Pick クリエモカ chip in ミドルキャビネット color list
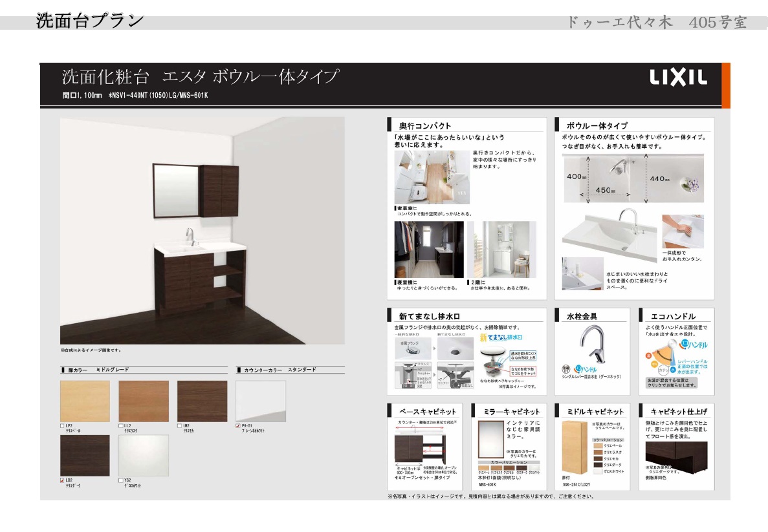768x532 pixels. coord(598,458)
